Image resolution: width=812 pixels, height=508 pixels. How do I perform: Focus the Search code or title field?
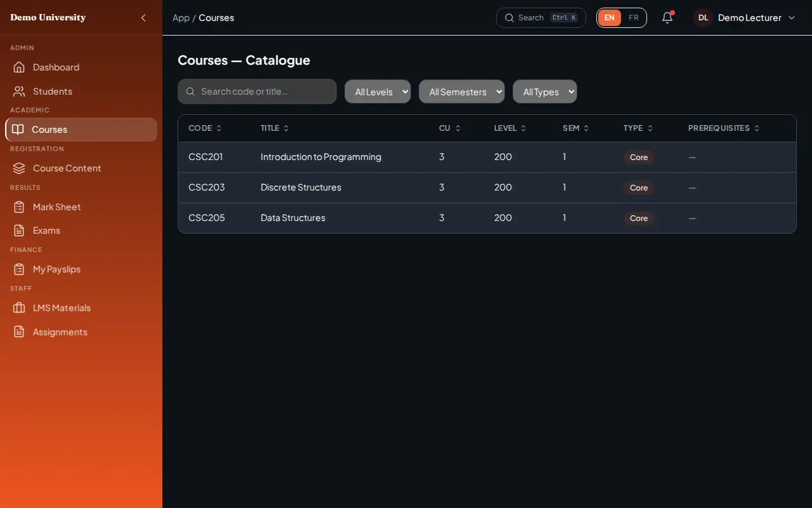pos(257,91)
